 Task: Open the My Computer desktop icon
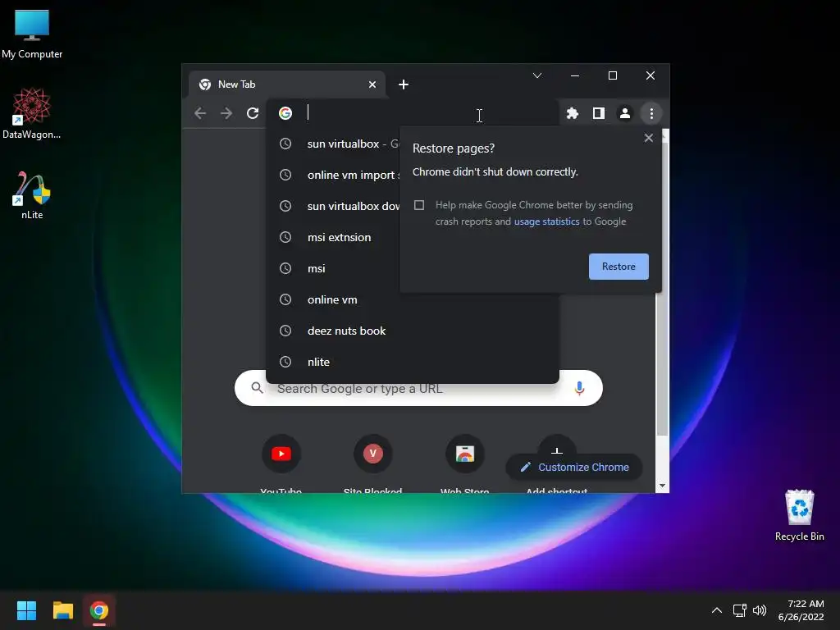[x=32, y=34]
